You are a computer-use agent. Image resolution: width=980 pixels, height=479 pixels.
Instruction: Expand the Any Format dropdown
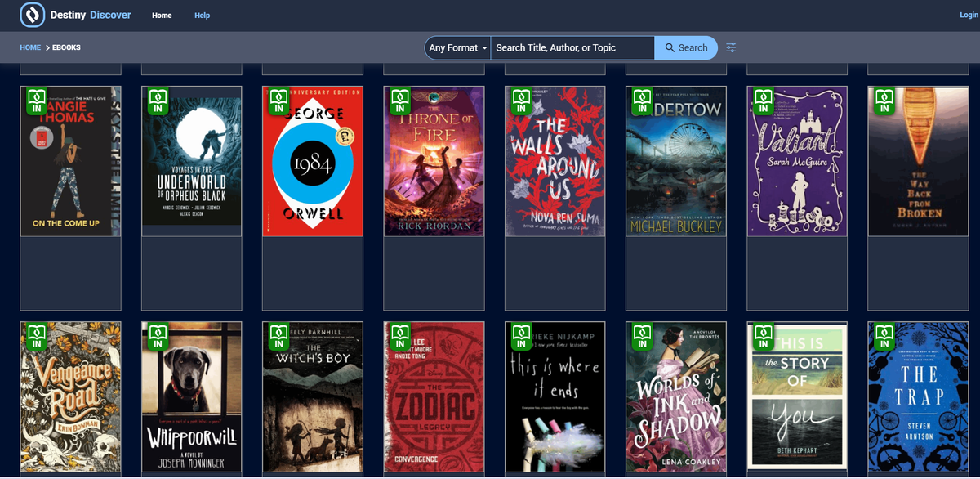click(457, 47)
